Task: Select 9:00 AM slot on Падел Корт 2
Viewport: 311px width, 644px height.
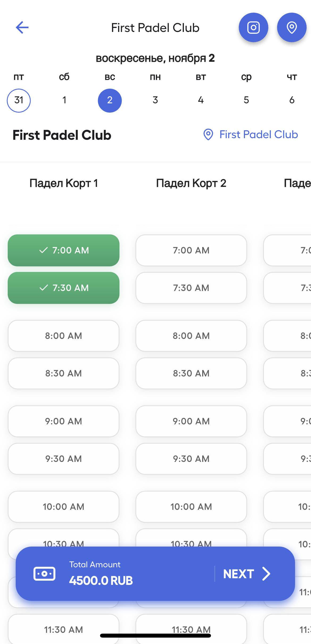Action: pos(191,421)
